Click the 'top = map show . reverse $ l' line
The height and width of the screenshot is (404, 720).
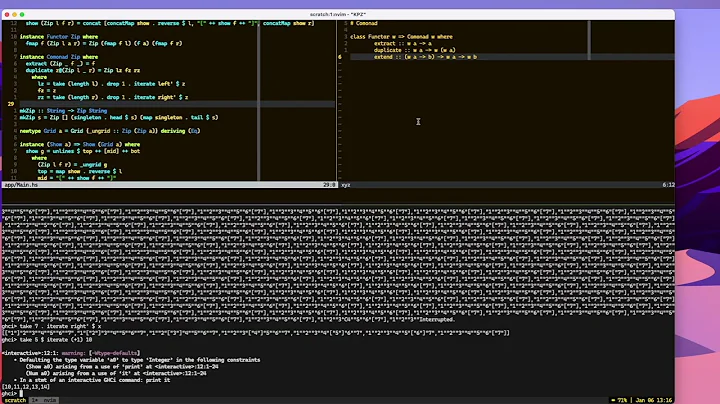80,171
